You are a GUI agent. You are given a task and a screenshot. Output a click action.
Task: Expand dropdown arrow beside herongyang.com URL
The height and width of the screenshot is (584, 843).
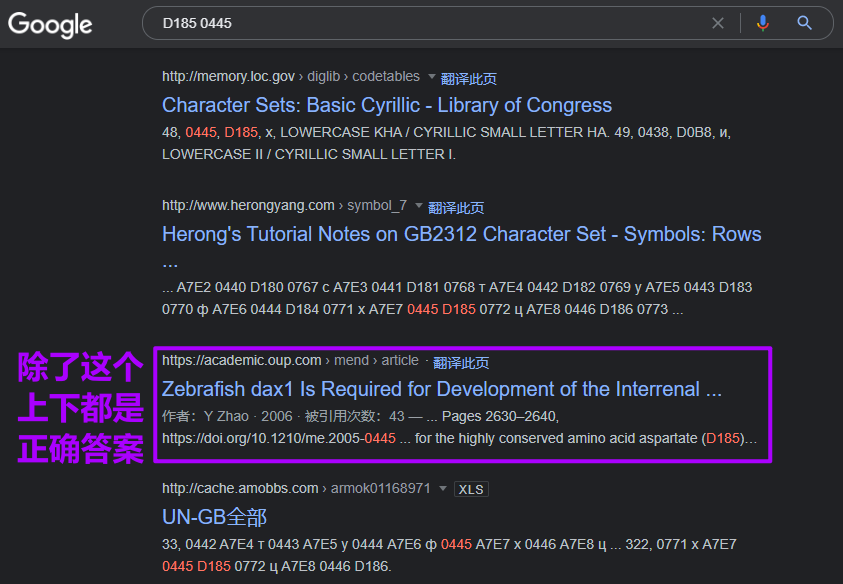419,205
